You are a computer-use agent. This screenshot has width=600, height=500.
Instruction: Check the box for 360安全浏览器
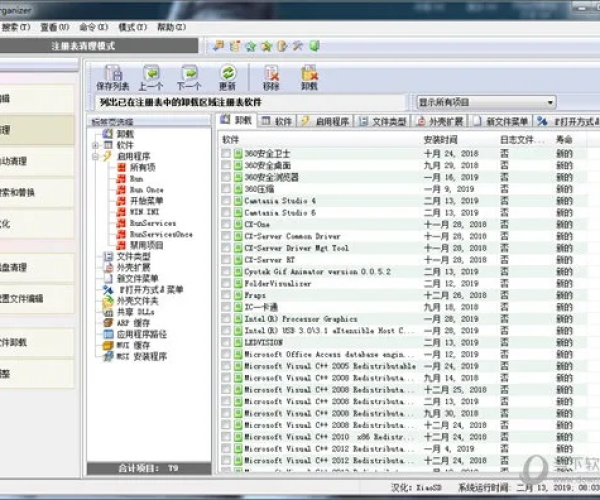coord(226,177)
